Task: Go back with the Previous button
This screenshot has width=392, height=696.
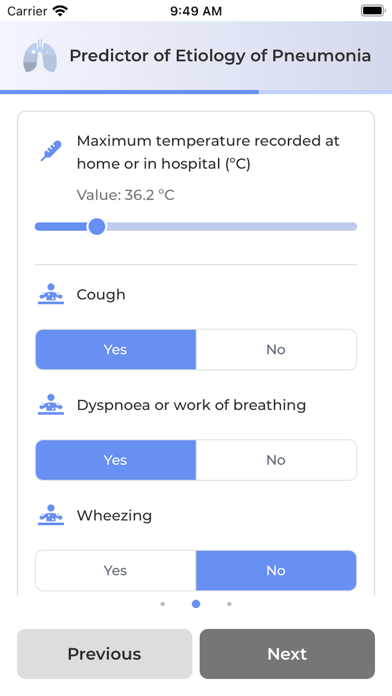Action: (105, 654)
